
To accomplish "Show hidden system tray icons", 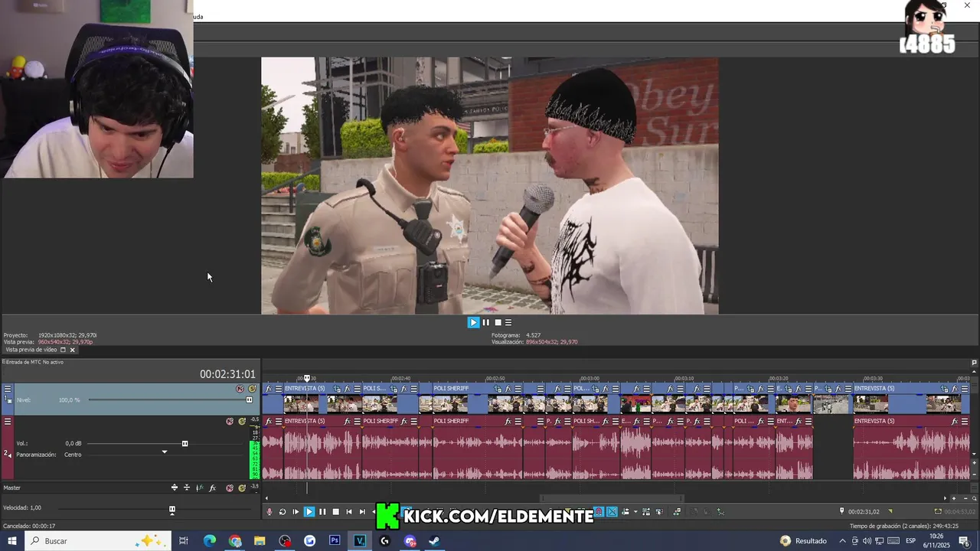I will 843,541.
